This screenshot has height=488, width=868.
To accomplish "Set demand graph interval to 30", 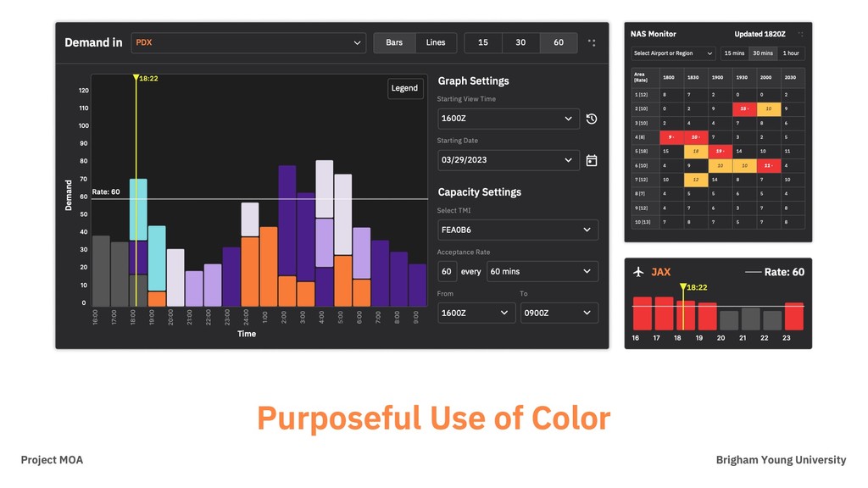I will [x=521, y=42].
